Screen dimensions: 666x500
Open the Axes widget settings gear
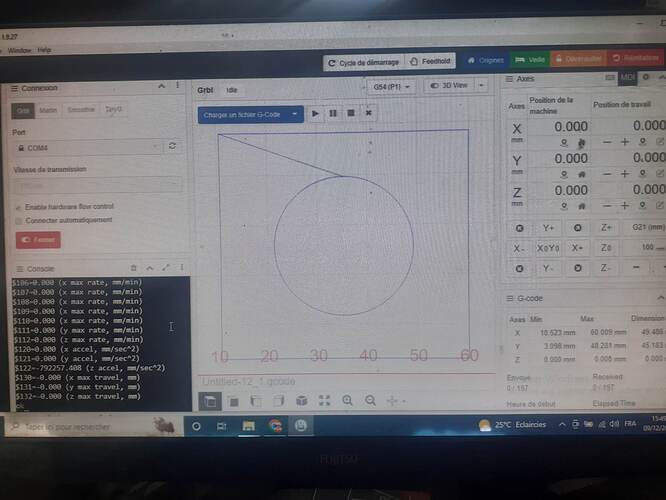(x=646, y=77)
